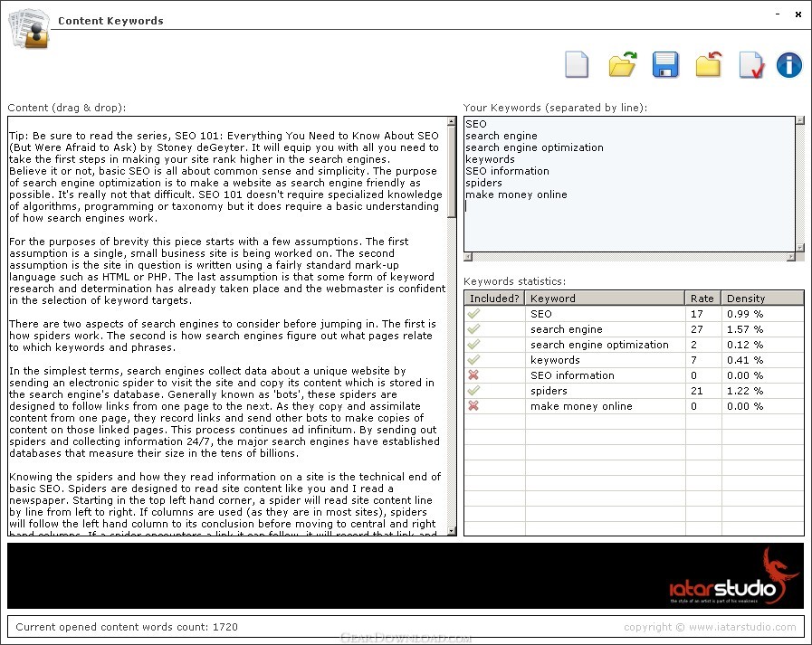Open the blue info icon
This screenshot has height=645, width=812.
[788, 65]
